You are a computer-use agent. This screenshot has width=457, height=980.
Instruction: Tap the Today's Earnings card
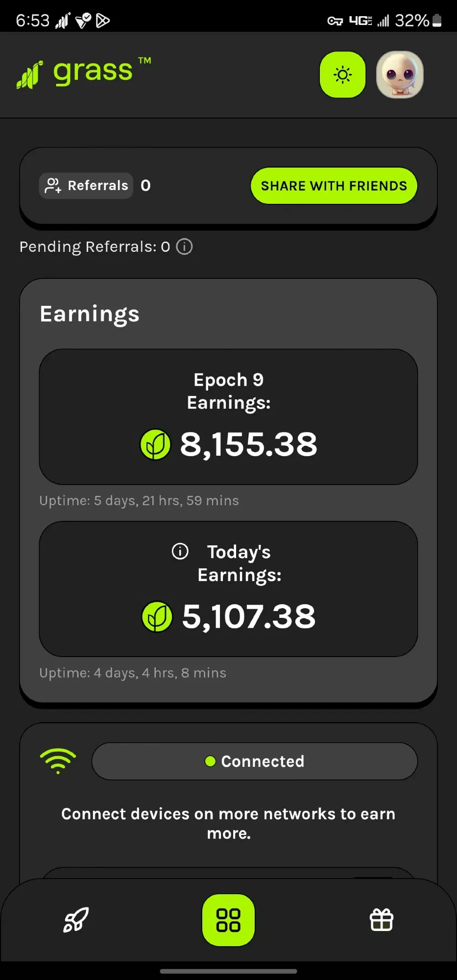(x=228, y=589)
